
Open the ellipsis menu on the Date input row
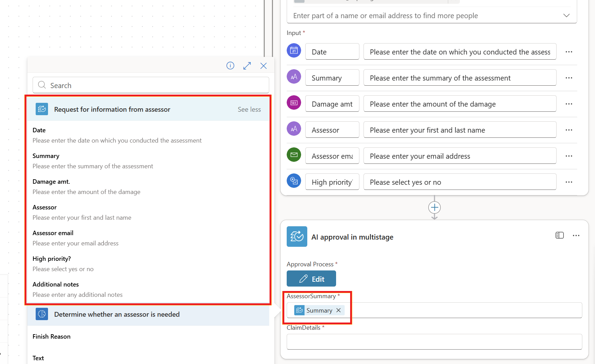pos(569,51)
